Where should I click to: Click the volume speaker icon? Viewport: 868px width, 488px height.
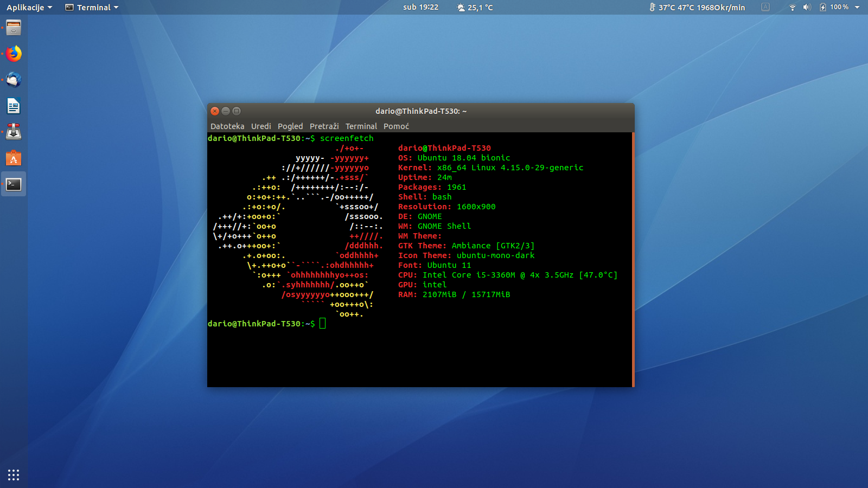tap(807, 8)
